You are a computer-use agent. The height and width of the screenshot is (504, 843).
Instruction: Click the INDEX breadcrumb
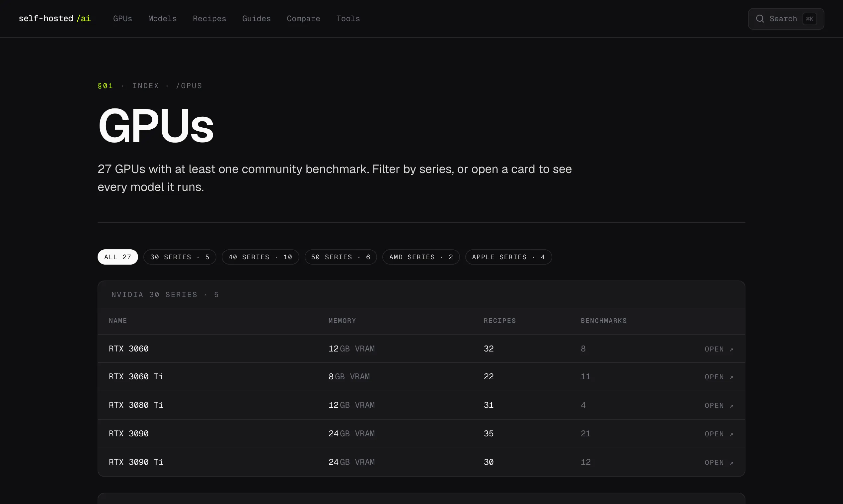(145, 86)
